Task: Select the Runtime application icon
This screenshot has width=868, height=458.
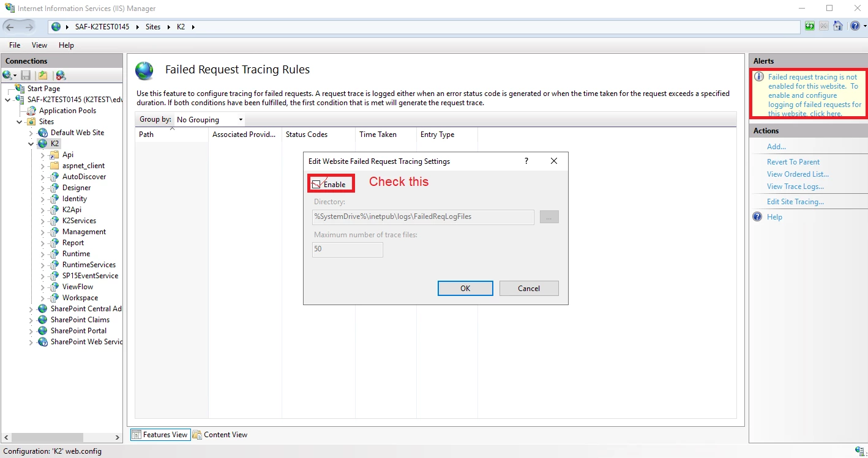Action: [54, 254]
